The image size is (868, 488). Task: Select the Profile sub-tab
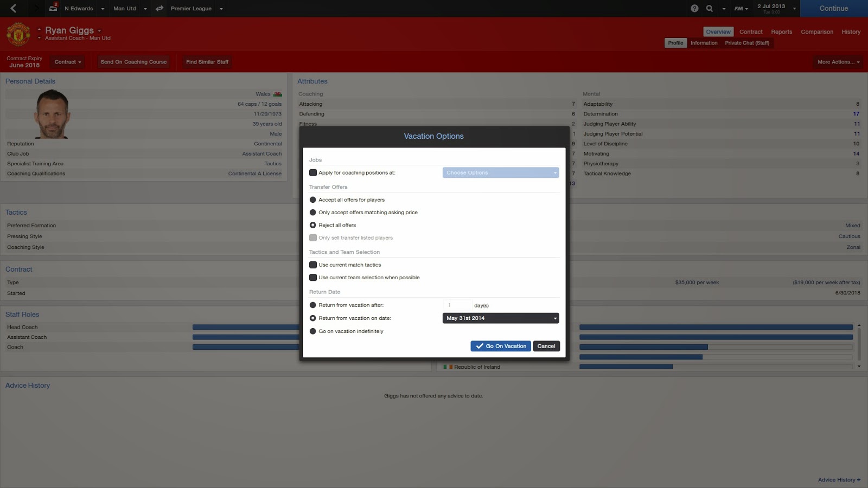675,43
